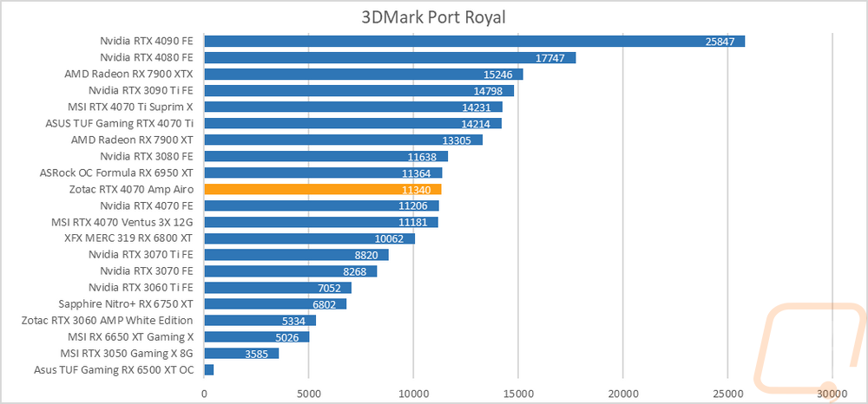Click the bar value 5026

[287, 338]
